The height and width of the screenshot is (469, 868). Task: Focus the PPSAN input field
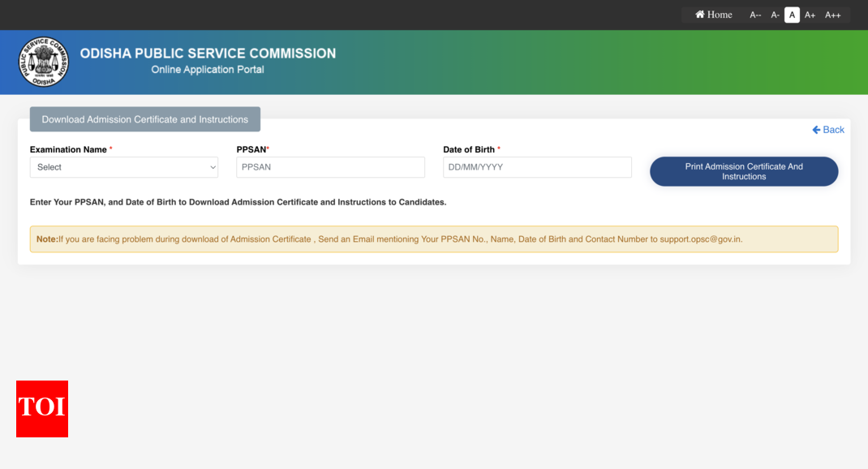click(x=330, y=167)
